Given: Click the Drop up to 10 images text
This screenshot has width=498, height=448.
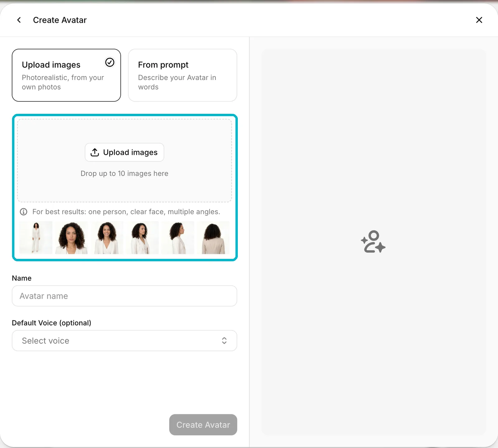Looking at the screenshot, I should tap(125, 174).
